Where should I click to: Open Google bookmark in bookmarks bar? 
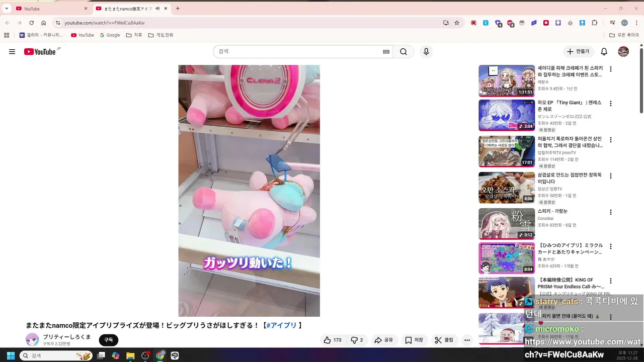coord(110,35)
